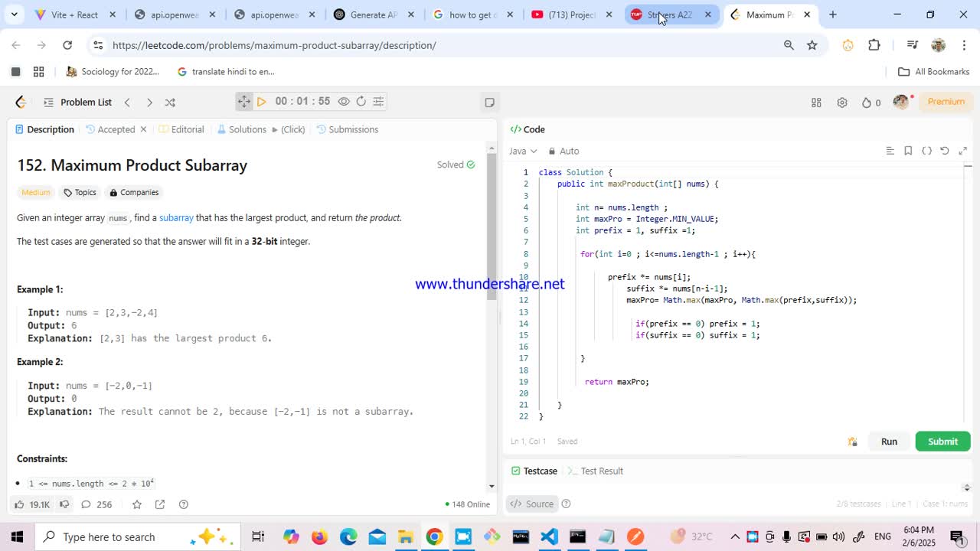
Task: Click the editor bookmark icon
Action: click(x=908, y=151)
